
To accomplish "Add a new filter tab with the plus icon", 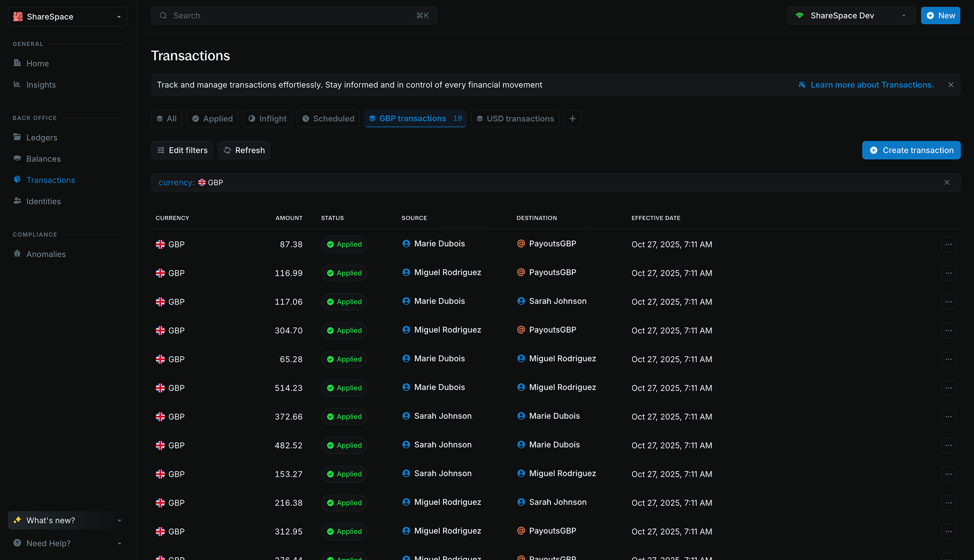I will point(572,118).
